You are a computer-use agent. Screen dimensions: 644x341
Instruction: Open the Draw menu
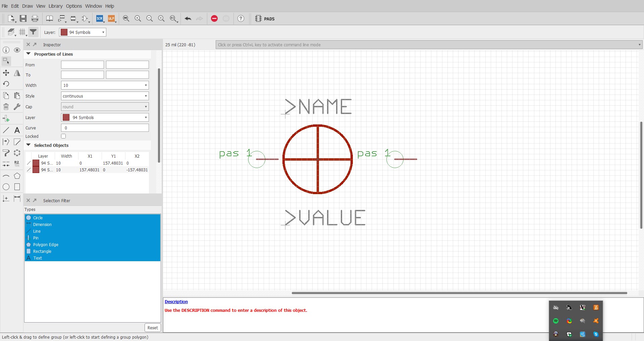28,6
